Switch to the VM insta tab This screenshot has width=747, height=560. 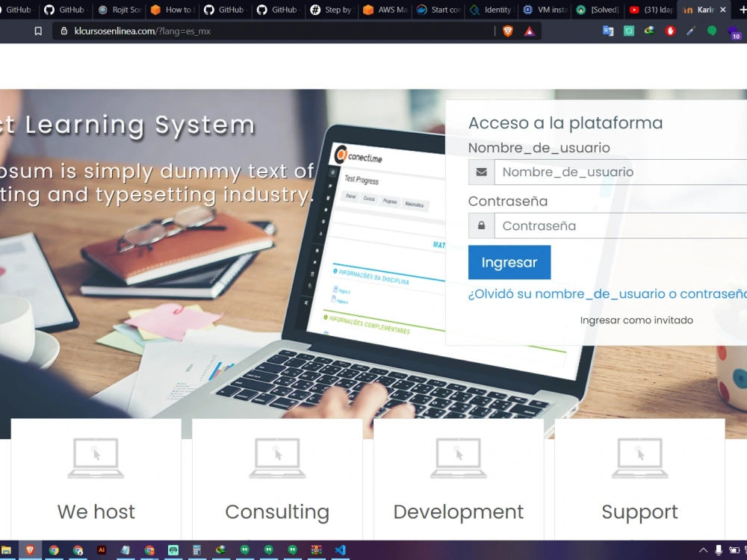point(545,10)
